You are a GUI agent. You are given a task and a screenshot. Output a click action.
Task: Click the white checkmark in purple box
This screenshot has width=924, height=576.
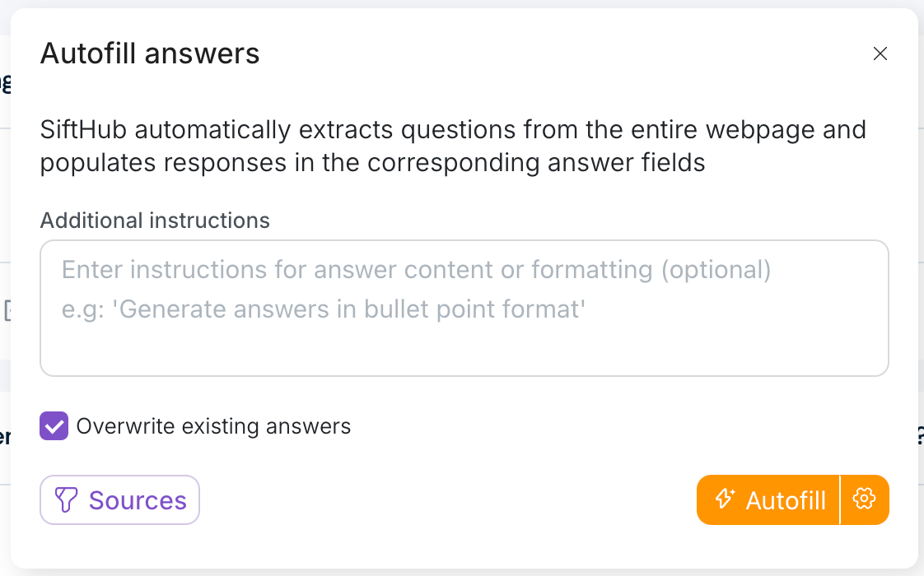point(54,426)
